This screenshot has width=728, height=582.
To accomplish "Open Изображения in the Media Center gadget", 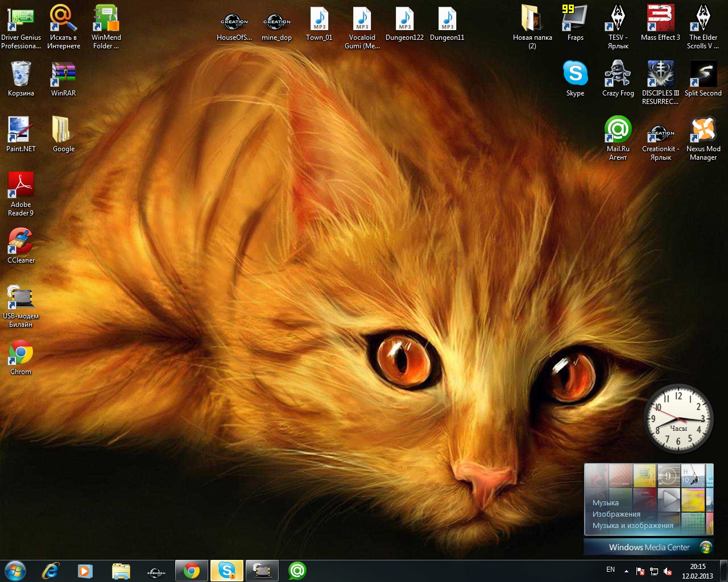I will (616, 514).
